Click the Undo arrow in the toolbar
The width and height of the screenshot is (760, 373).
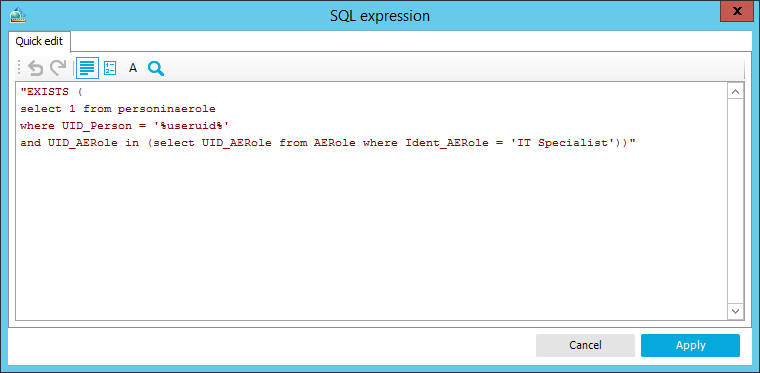click(35, 68)
